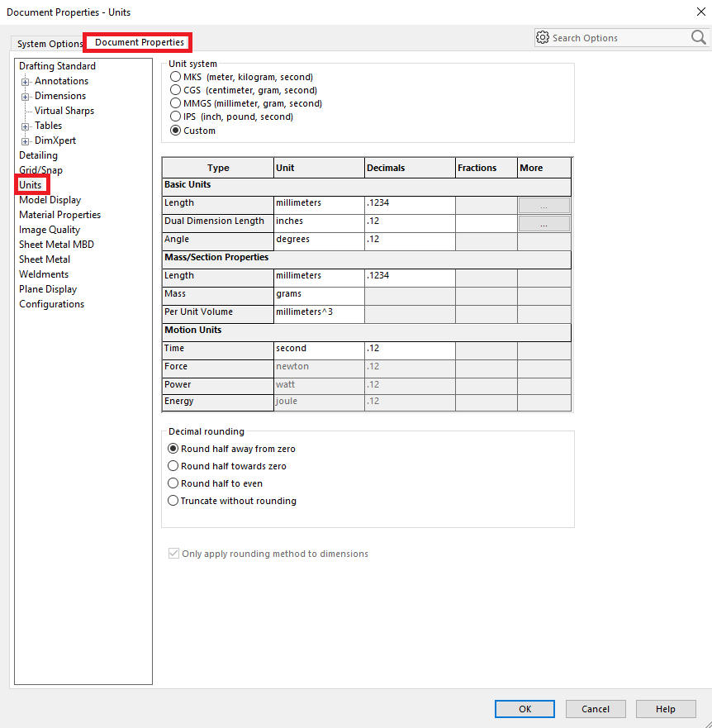Open Help for this dialog
712x728 pixels.
(665, 709)
